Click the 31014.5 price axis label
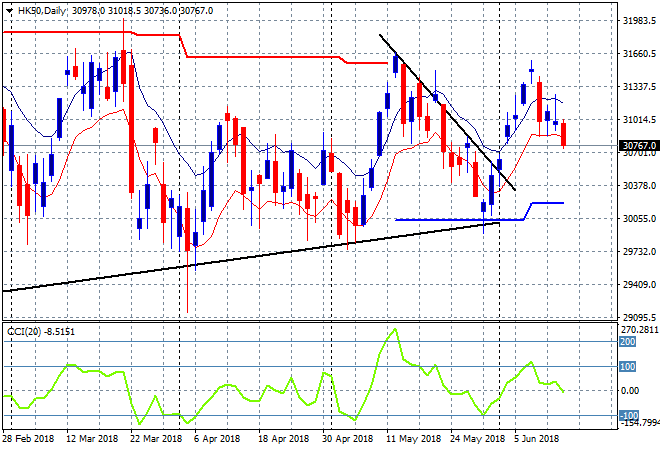The width and height of the screenshot is (660, 450). (x=639, y=120)
